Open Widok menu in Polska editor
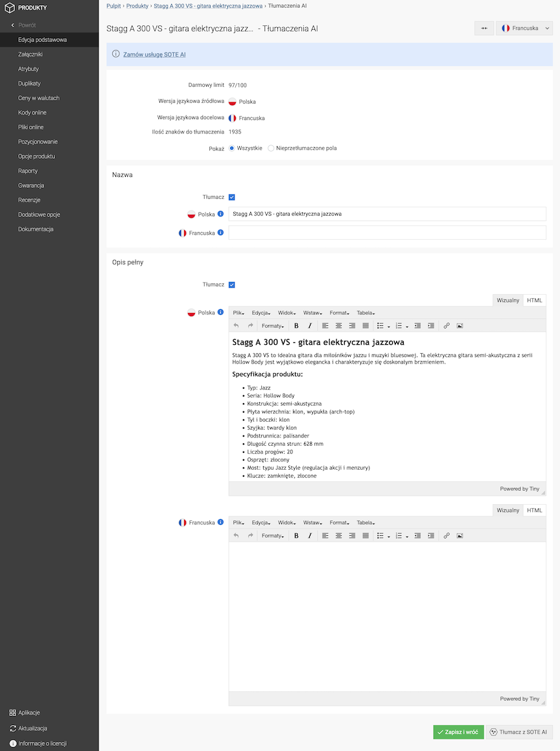This screenshot has width=560, height=751. [286, 313]
